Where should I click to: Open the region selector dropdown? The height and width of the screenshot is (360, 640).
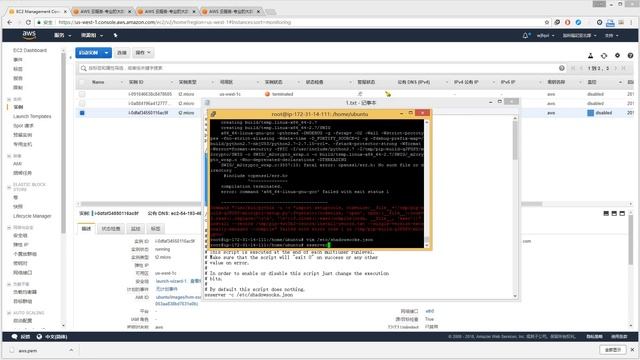click(579, 36)
